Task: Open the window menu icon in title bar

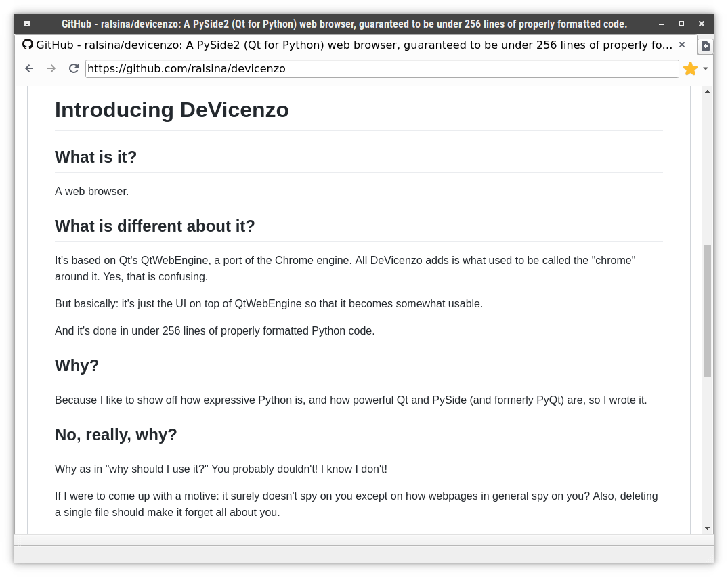Action: [27, 24]
